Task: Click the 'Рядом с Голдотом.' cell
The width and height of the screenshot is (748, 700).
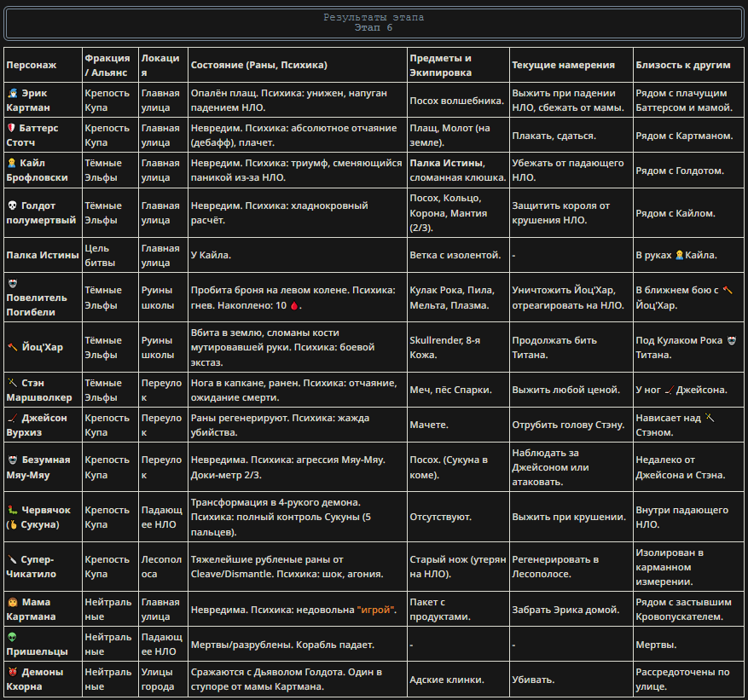Action: pyautogui.click(x=689, y=171)
